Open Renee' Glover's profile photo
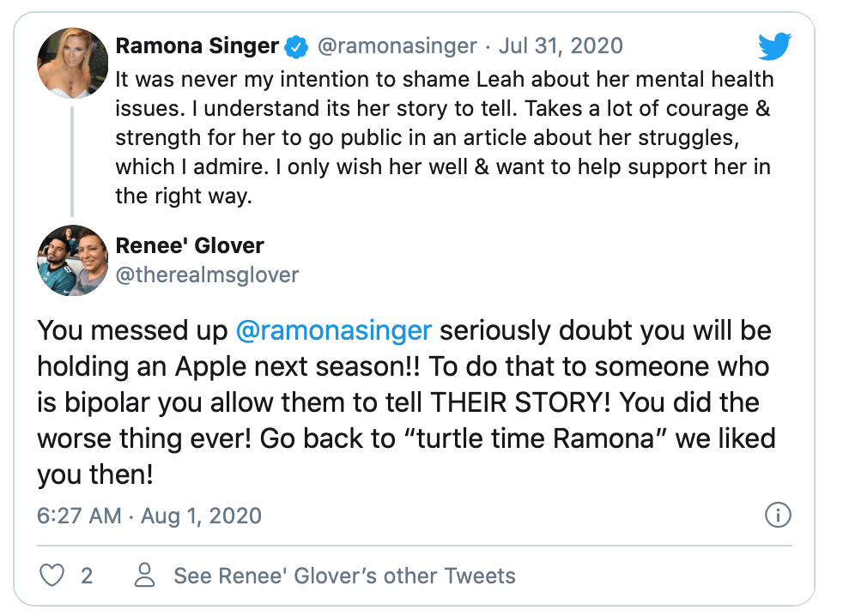Image resolution: width=843 pixels, height=616 pixels. tap(73, 260)
